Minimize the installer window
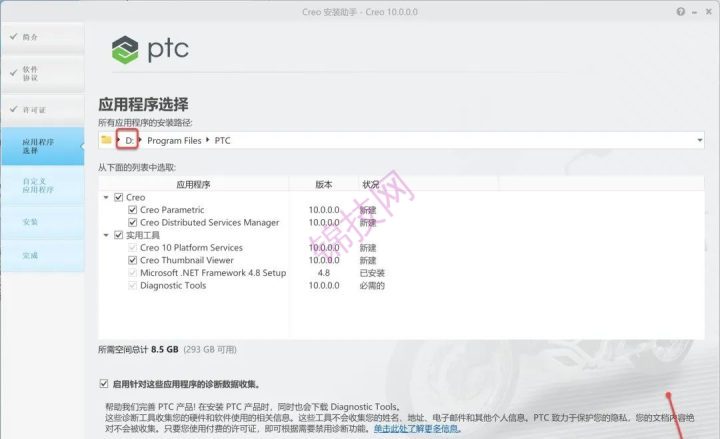 click(695, 12)
